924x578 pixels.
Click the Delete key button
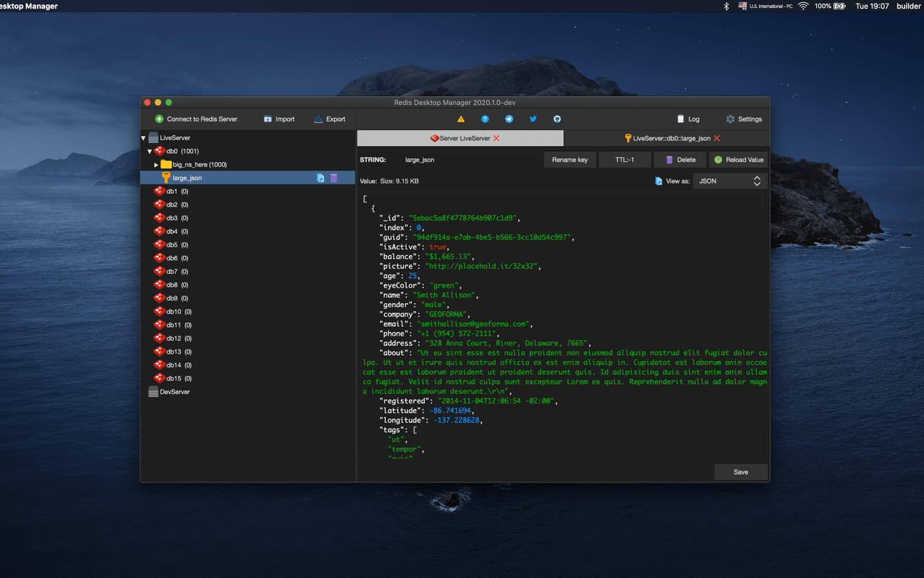(x=680, y=160)
